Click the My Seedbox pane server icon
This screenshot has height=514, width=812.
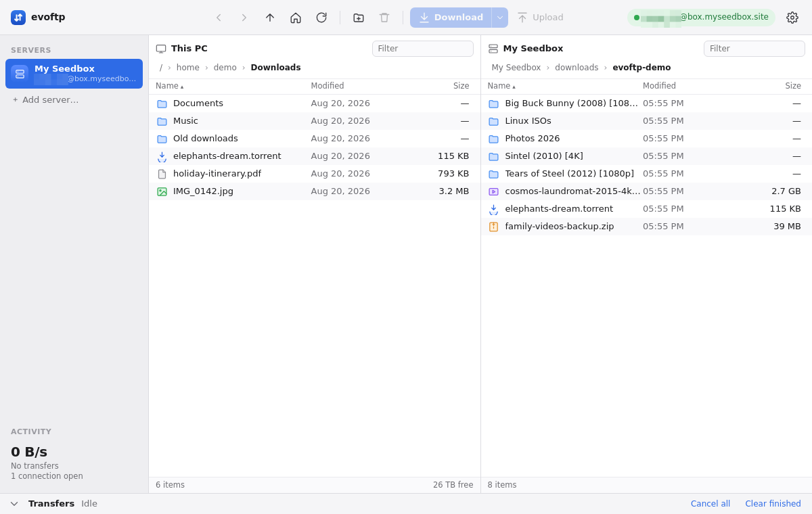[x=493, y=49]
